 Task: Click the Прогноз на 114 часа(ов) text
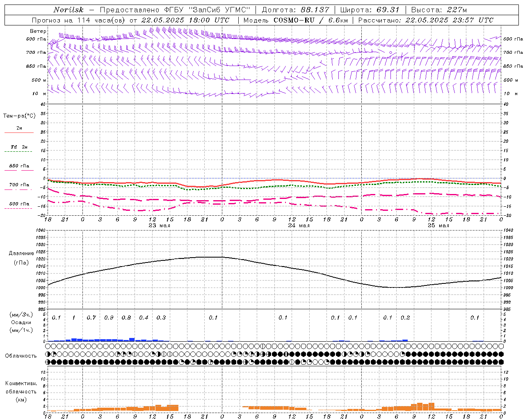(x=79, y=20)
